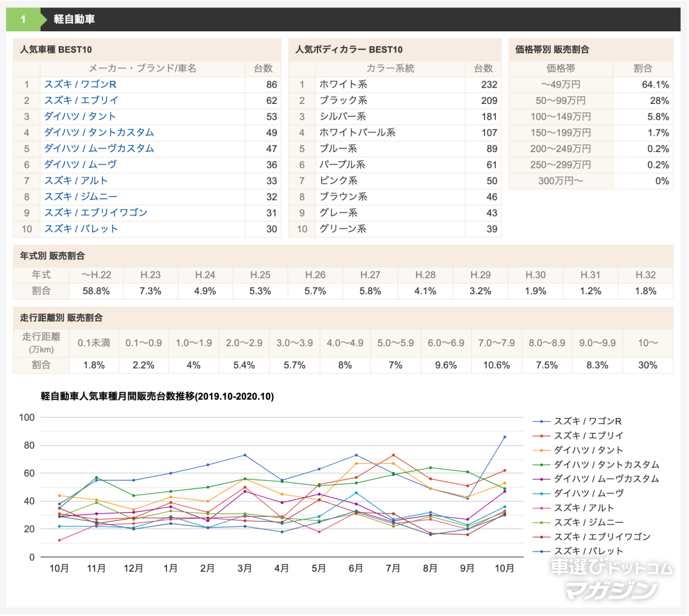Click the シルバー系 color row

395,116
